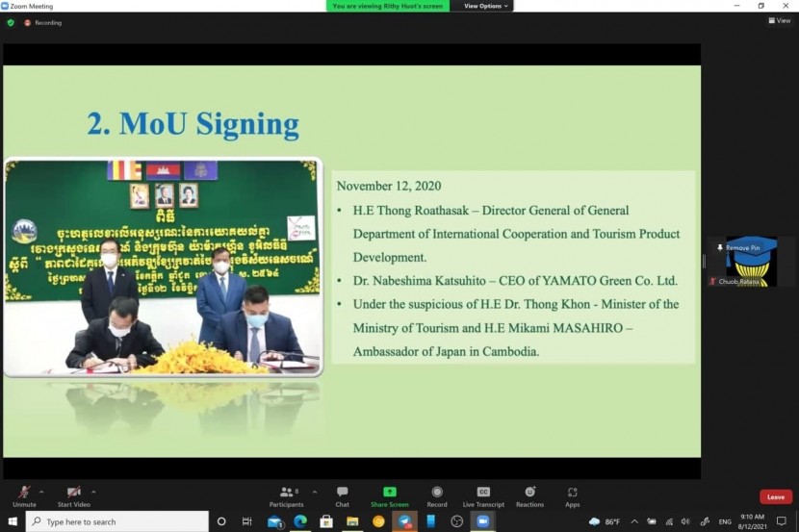Enable Live Transcript captions
The width and height of the screenshot is (799, 532).
tap(483, 495)
